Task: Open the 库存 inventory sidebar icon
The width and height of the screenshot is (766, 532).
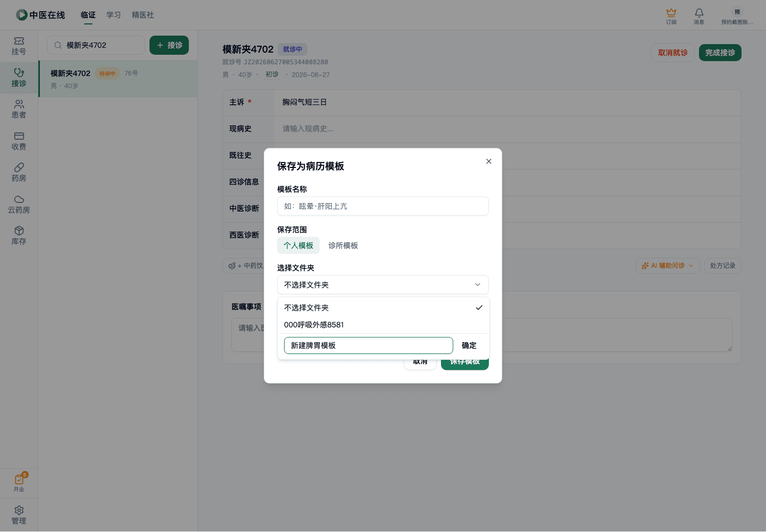Action: [x=19, y=231]
